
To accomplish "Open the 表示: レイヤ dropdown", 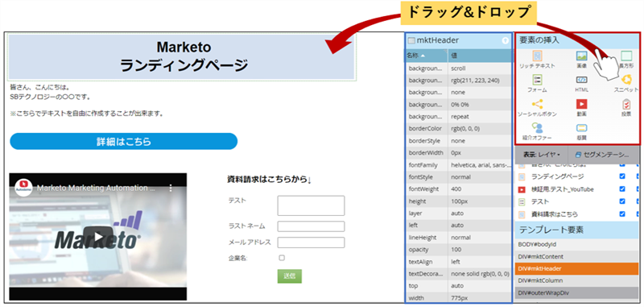I will (541, 155).
